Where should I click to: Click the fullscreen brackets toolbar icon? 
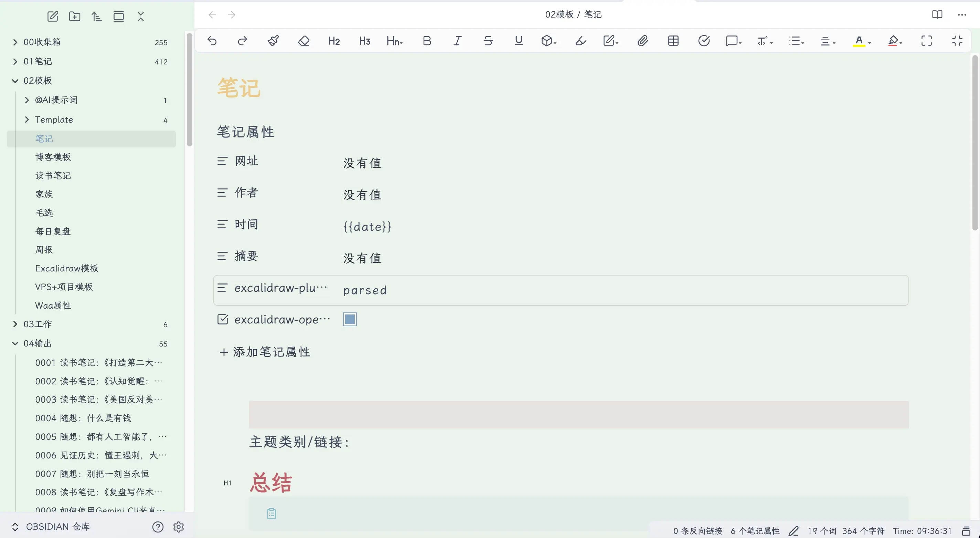[926, 41]
